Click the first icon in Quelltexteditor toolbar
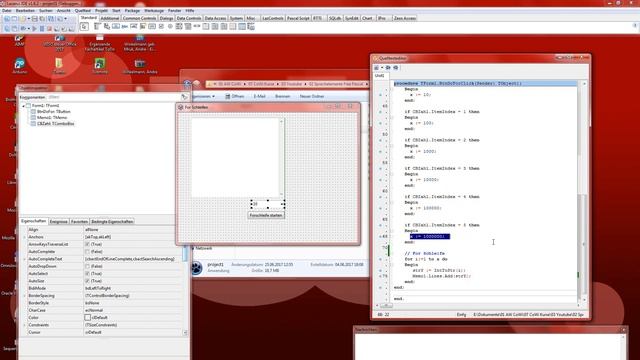Viewport: 640px width, 360px height. (377, 67)
